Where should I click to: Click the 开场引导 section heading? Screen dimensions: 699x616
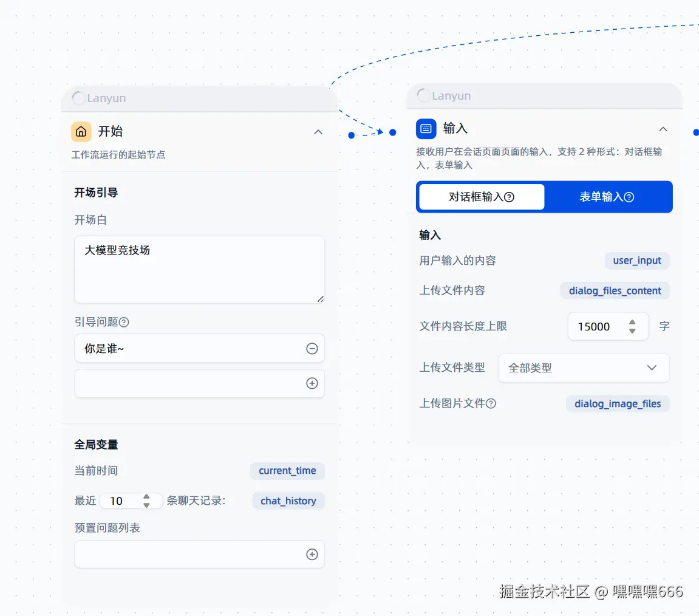tap(96, 193)
